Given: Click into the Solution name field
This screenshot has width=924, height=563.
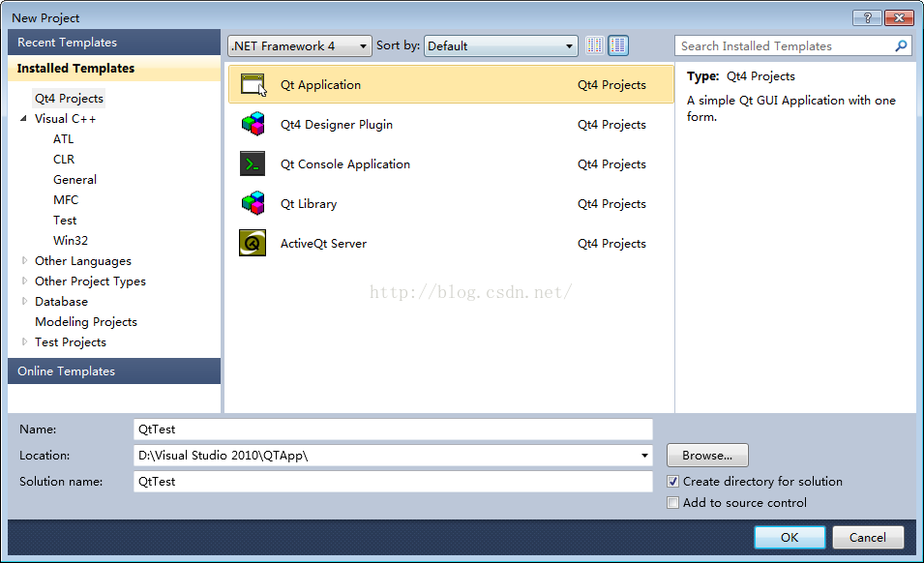Looking at the screenshot, I should pos(393,481).
